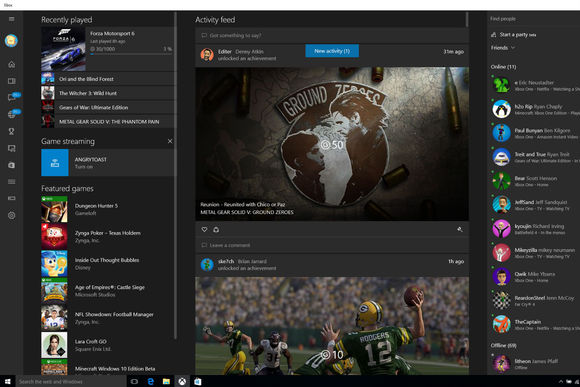Click the Search the web and Windows box
This screenshot has height=387, width=580.
pos(71,381)
